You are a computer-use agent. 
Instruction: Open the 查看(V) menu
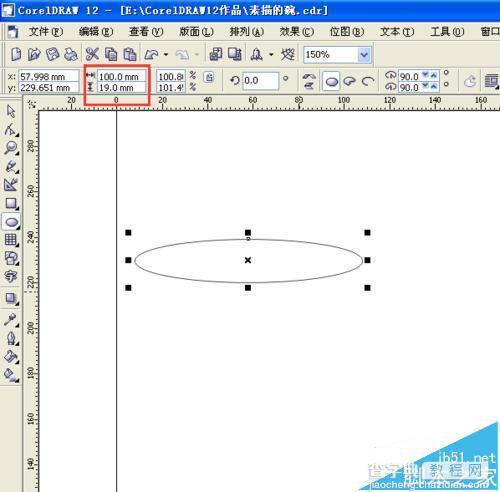point(146,32)
